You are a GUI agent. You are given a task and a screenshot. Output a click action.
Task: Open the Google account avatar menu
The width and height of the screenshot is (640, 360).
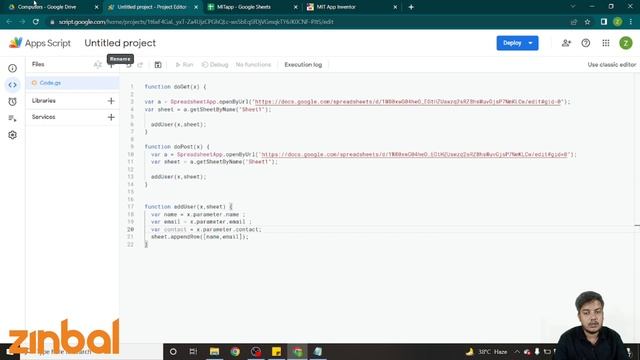625,43
